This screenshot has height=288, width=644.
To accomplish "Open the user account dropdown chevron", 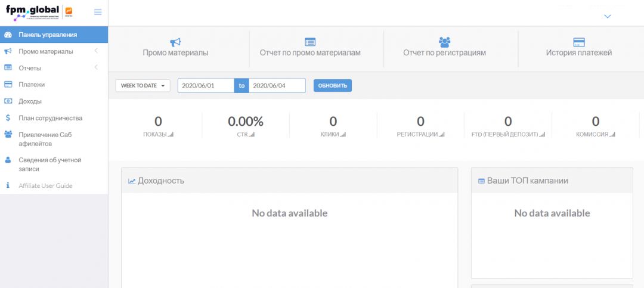I will tap(607, 17).
